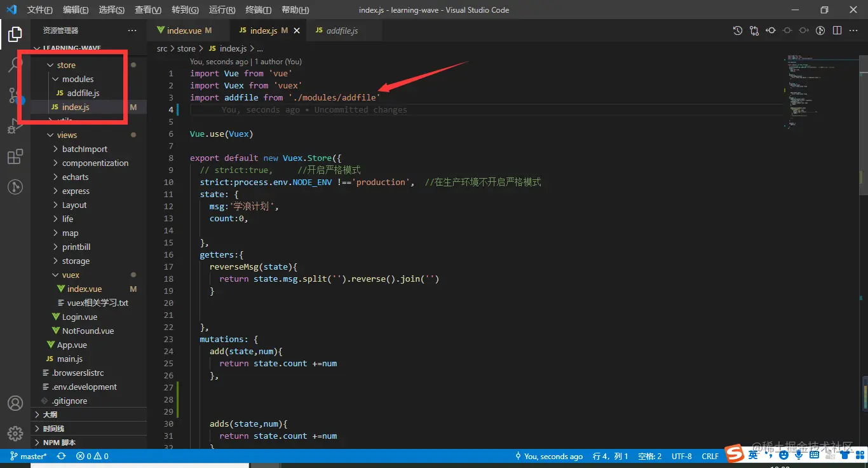Click the compare changes icon in editor toolbar
868x468 pixels.
pos(754,31)
